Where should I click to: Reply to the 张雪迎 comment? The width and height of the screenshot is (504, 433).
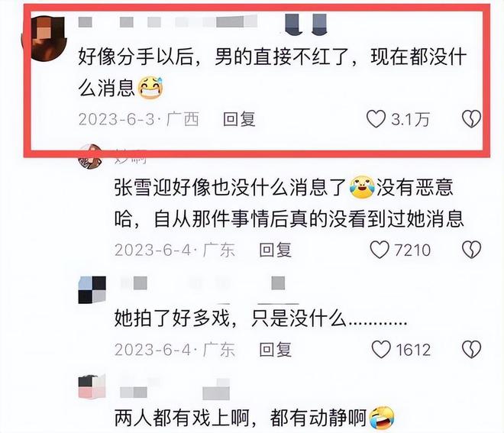pyautogui.click(x=276, y=250)
